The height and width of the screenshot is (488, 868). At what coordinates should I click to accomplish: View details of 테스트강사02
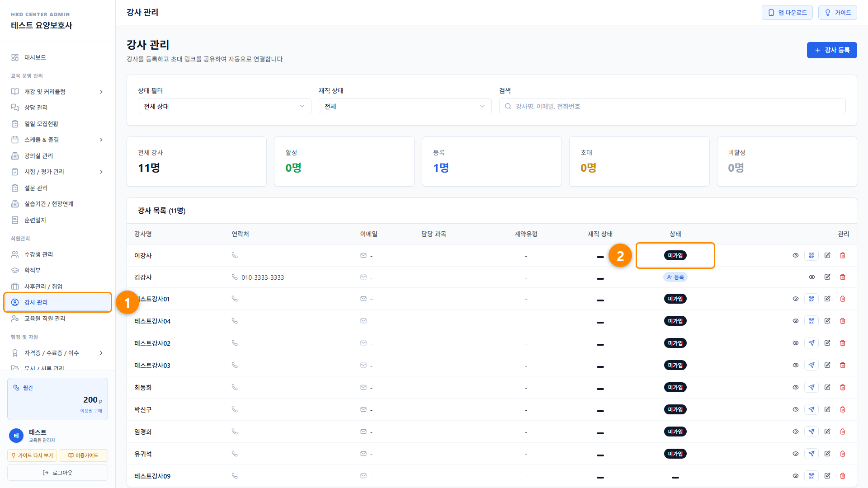click(x=796, y=343)
